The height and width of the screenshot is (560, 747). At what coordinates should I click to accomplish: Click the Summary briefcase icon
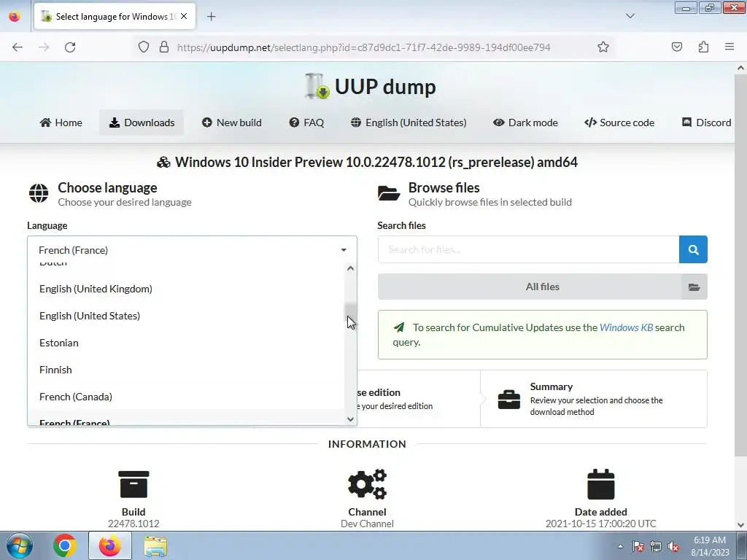click(x=508, y=399)
